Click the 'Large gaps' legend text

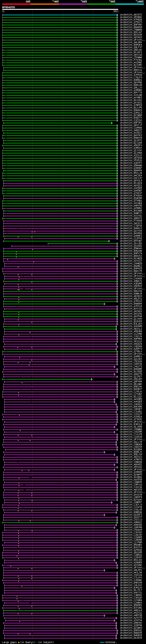pos(10,642)
